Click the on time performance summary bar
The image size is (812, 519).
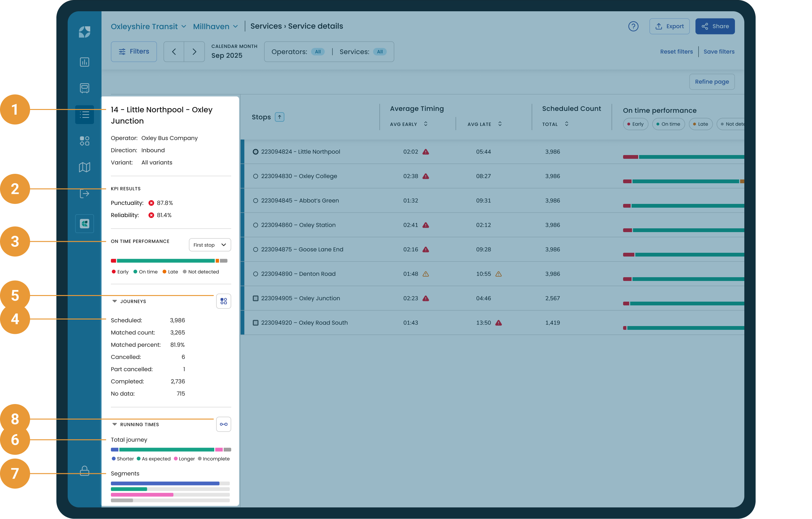(169, 261)
